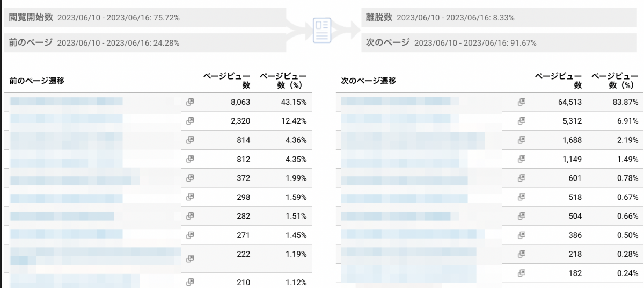Click external link icon next to 271 pageviews
This screenshot has width=644, height=288.
(x=190, y=235)
